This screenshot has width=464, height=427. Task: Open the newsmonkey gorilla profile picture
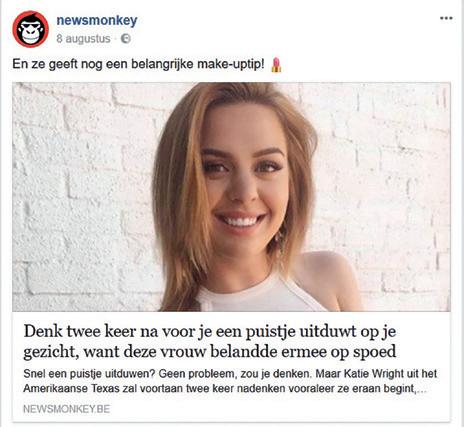click(x=30, y=29)
